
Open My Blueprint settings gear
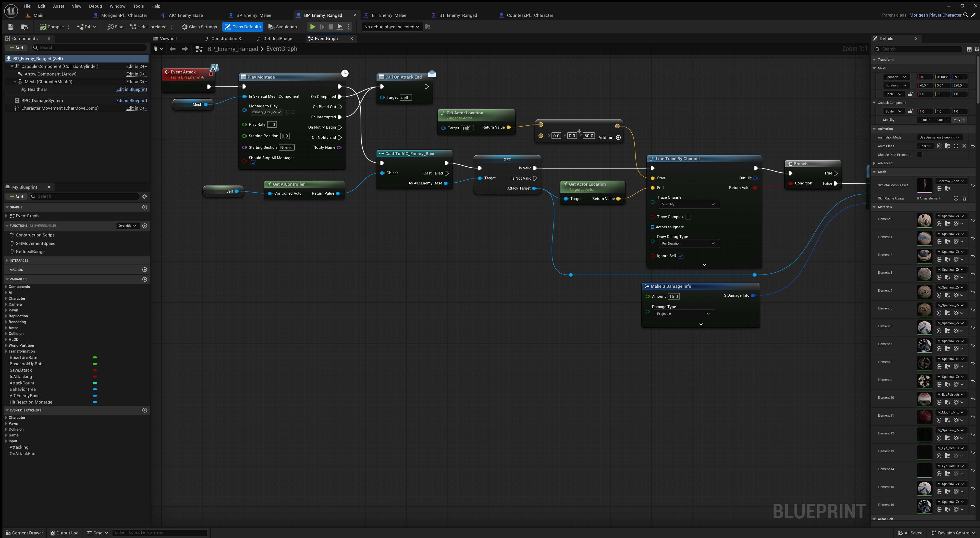[144, 197]
